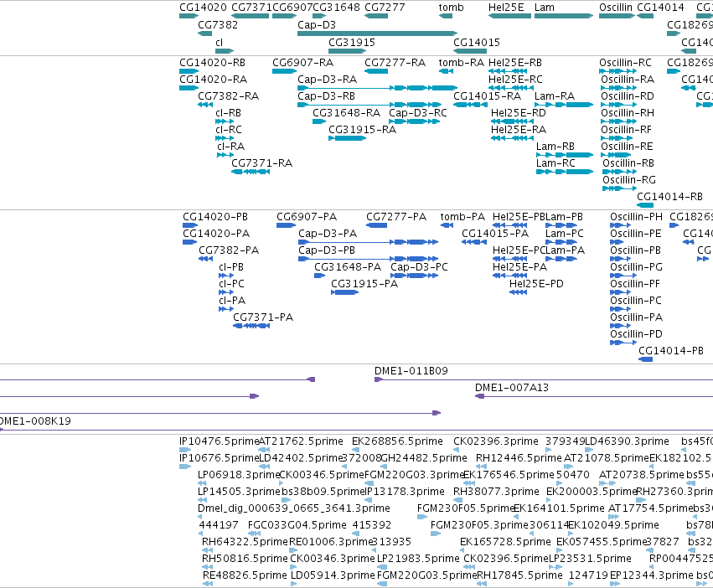This screenshot has width=713, height=588.
Task: Click protein label CG7371-PA
Action: (x=263, y=317)
